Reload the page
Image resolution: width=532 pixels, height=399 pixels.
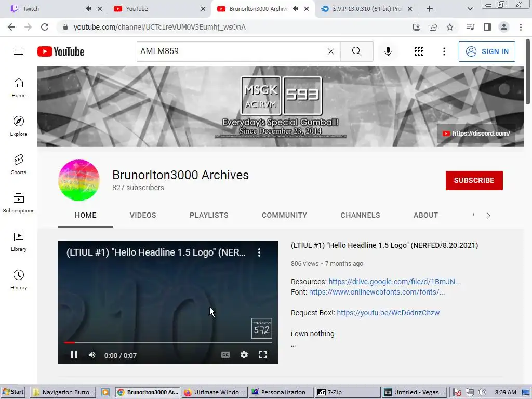point(45,27)
